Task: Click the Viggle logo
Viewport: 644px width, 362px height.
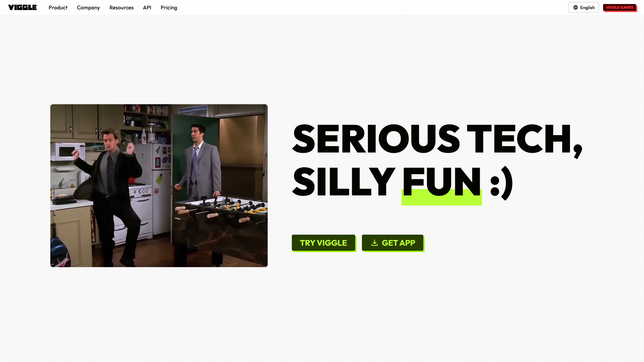Action: [22, 7]
